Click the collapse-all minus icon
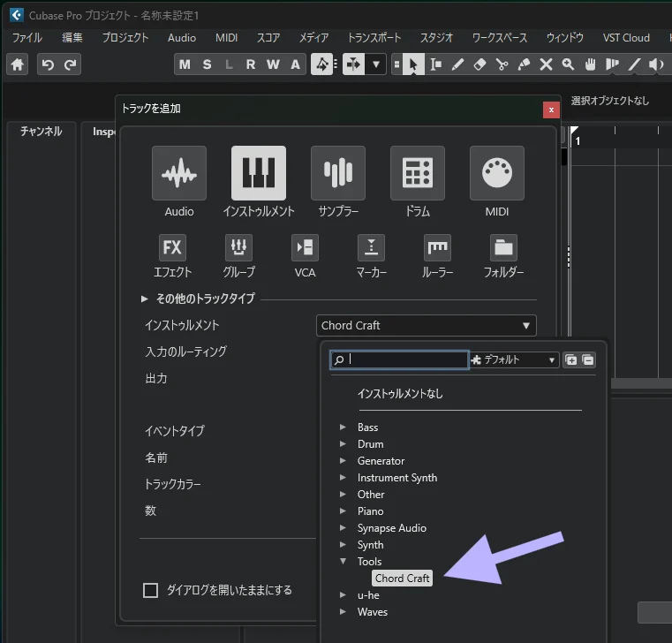The height and width of the screenshot is (643, 672). (588, 359)
